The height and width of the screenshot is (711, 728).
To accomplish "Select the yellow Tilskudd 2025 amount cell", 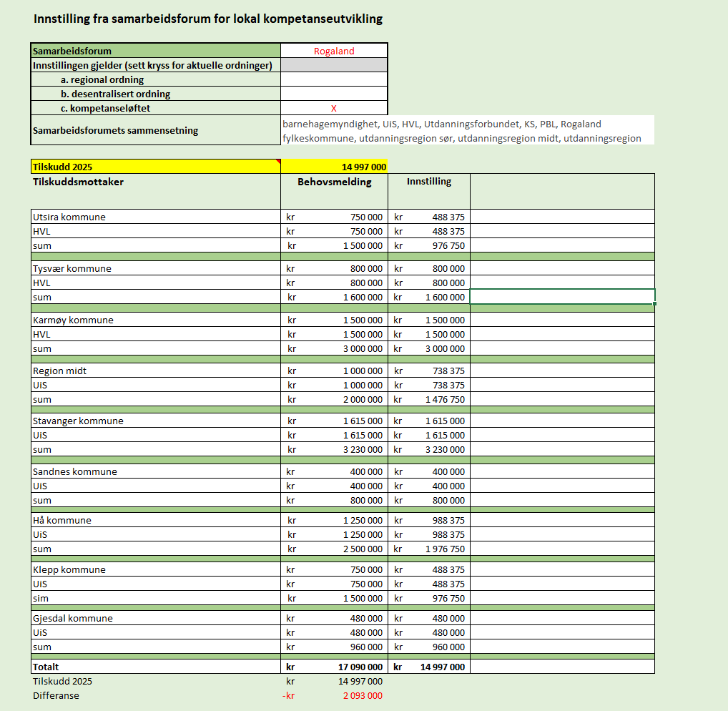I will [334, 167].
